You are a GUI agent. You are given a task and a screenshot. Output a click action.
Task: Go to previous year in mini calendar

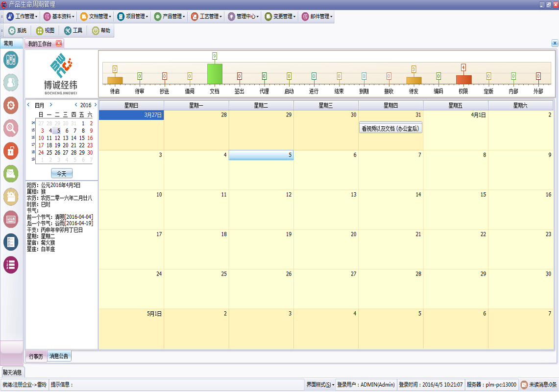[75, 105]
